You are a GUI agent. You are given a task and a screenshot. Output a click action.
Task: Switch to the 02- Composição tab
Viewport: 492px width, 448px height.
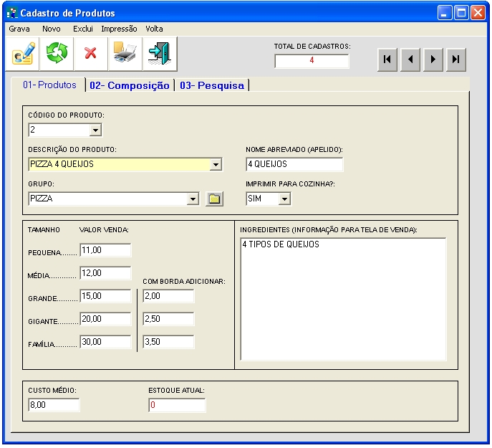tap(130, 85)
